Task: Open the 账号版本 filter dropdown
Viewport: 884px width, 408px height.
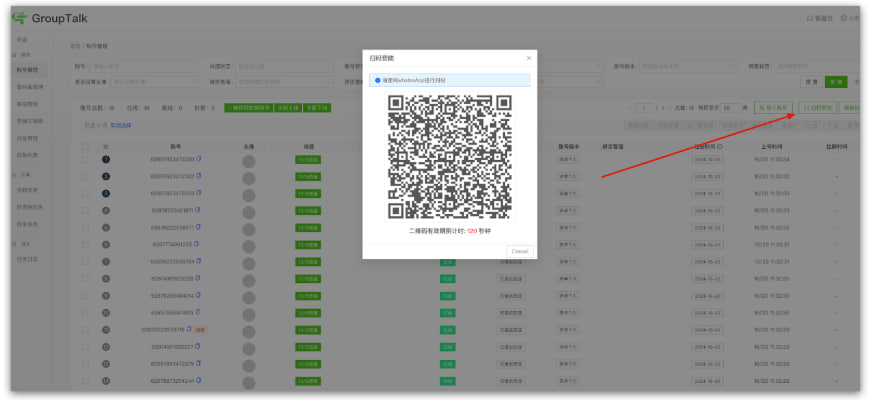Action: pyautogui.click(x=687, y=66)
